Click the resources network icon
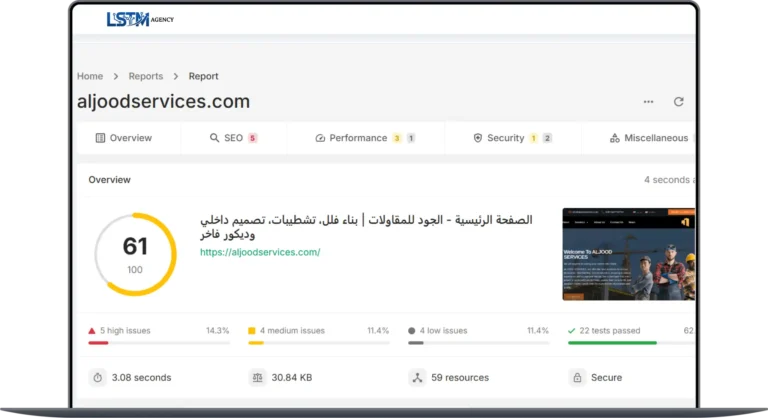Viewport: 768px width, 418px height. 417,377
